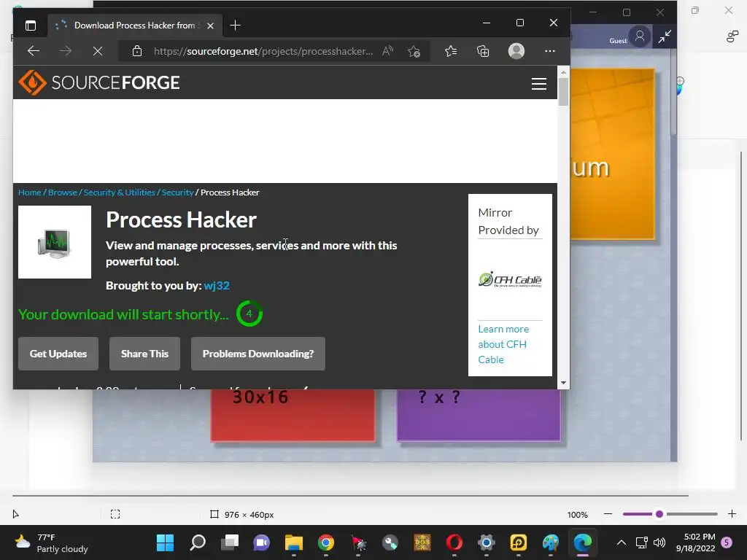Click the SourceForge logo

(99, 82)
